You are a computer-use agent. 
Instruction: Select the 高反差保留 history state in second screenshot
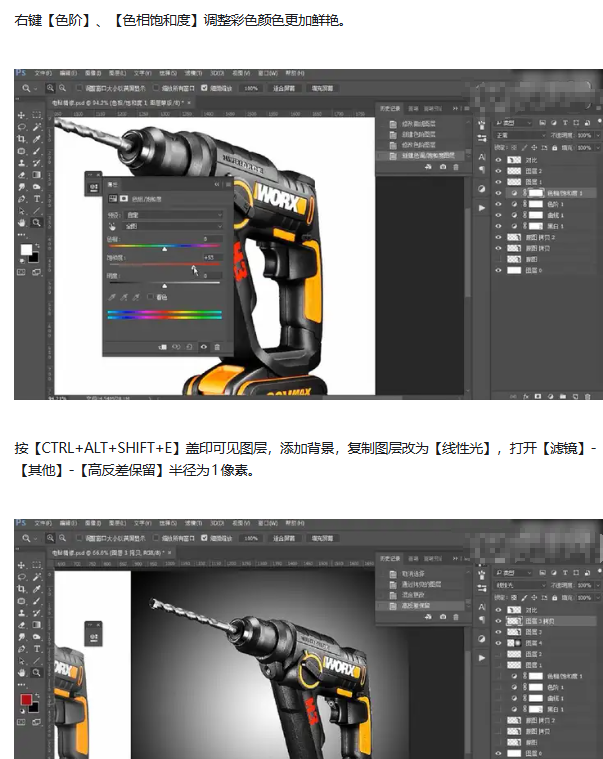pos(421,606)
